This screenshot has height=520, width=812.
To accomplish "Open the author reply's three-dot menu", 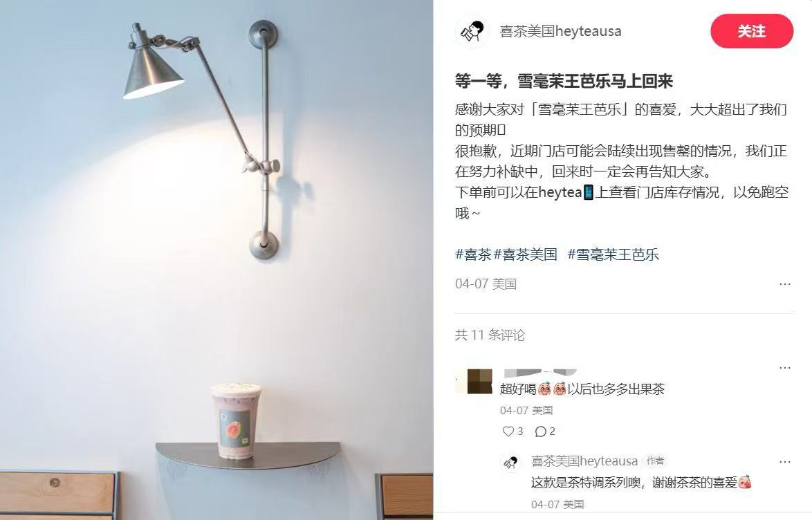I will [784, 461].
